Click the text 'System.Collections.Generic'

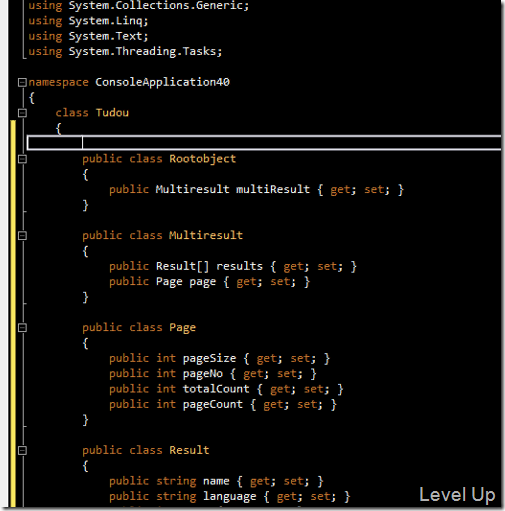156,6
